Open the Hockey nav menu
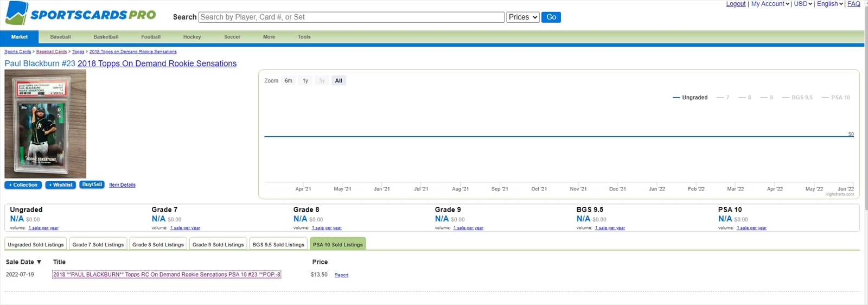The height and width of the screenshot is (305, 868). (x=192, y=37)
